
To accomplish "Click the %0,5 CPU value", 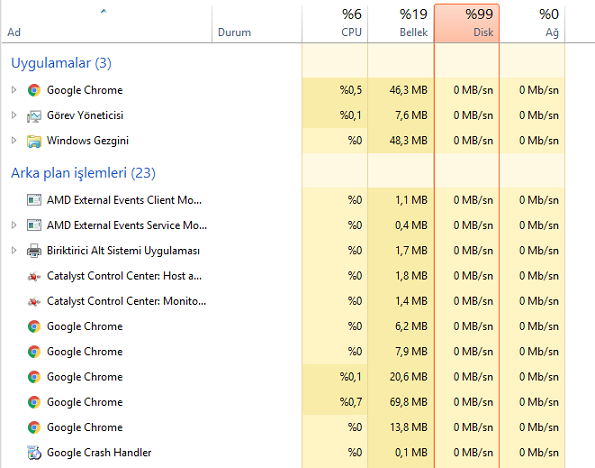I will tap(351, 90).
